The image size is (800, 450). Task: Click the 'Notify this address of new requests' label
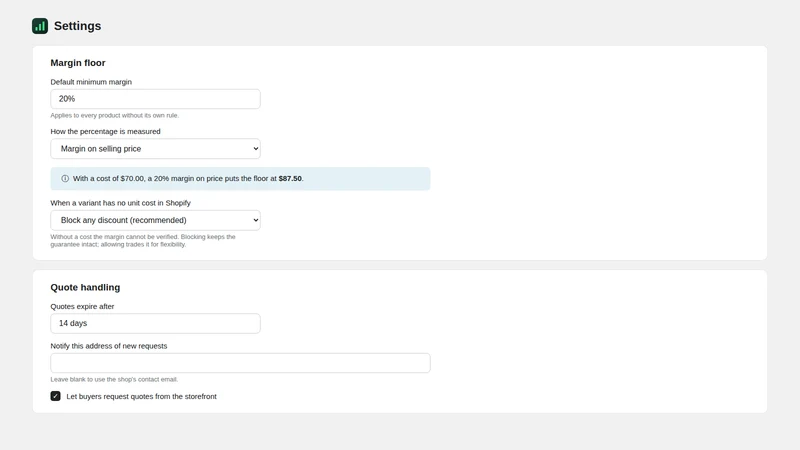pos(109,346)
